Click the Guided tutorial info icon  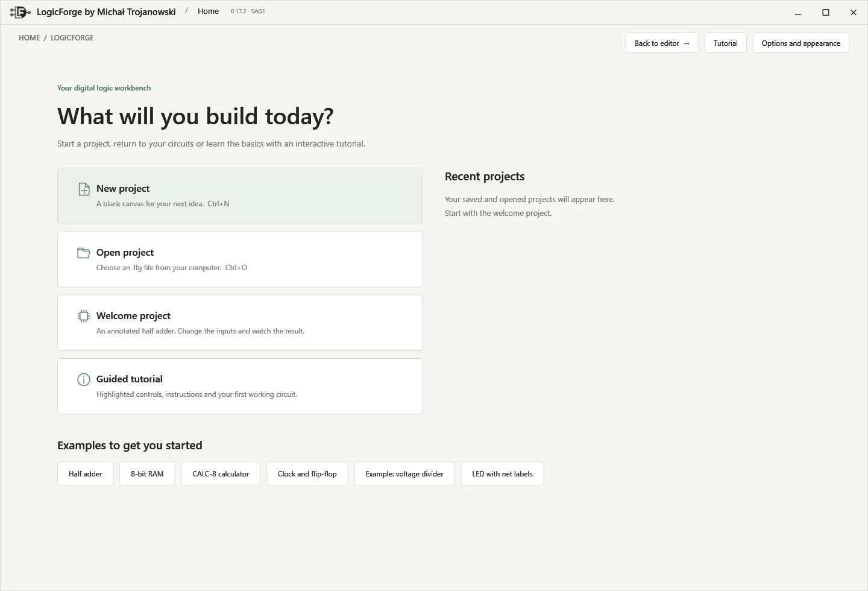pyautogui.click(x=84, y=379)
